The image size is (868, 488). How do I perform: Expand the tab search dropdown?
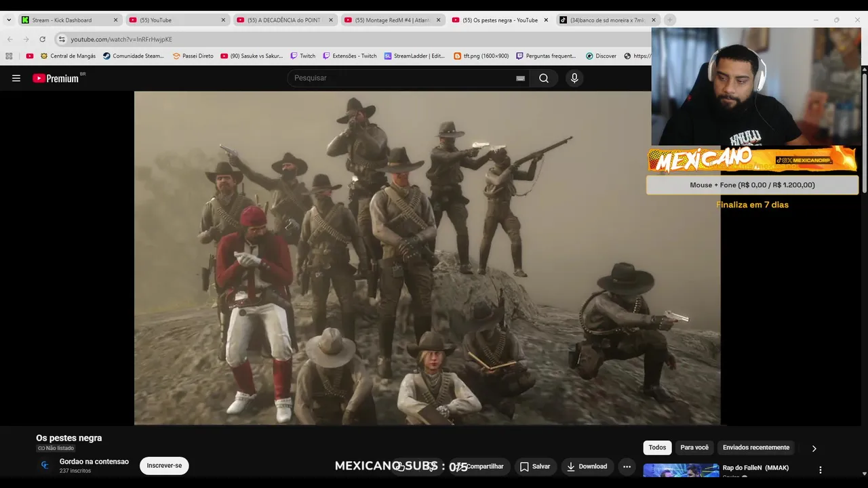9,20
